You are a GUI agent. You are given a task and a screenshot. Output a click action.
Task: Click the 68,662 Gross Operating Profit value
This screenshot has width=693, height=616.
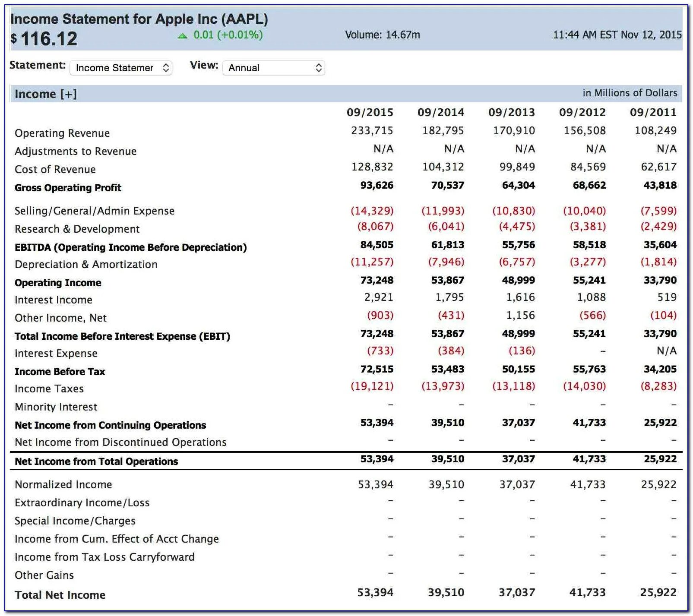coord(589,185)
